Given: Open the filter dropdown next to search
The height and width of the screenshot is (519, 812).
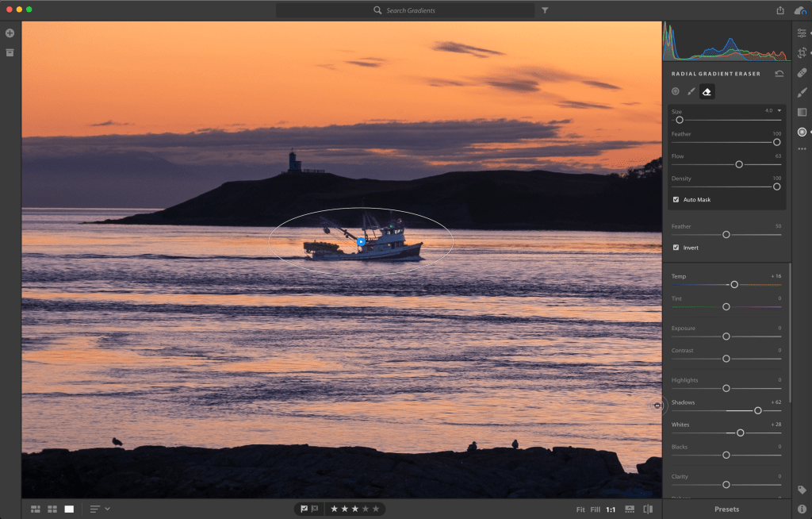Looking at the screenshot, I should 545,10.
